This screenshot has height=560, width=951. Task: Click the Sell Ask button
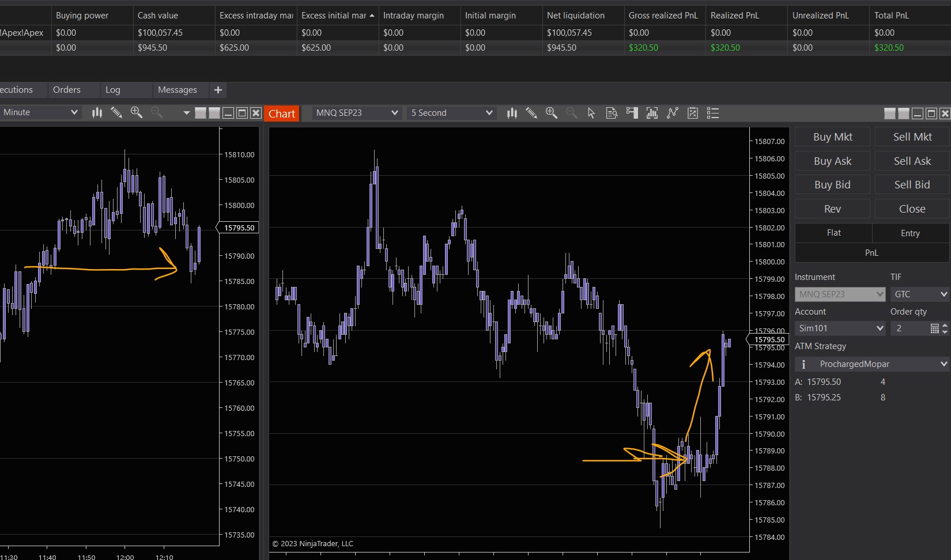(x=912, y=161)
